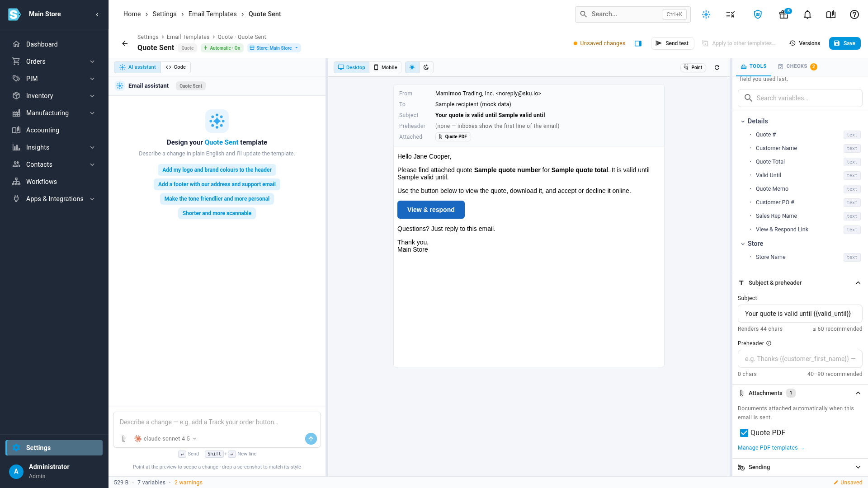The height and width of the screenshot is (488, 868).
Task: Switch preview to light mode
Action: (x=412, y=67)
